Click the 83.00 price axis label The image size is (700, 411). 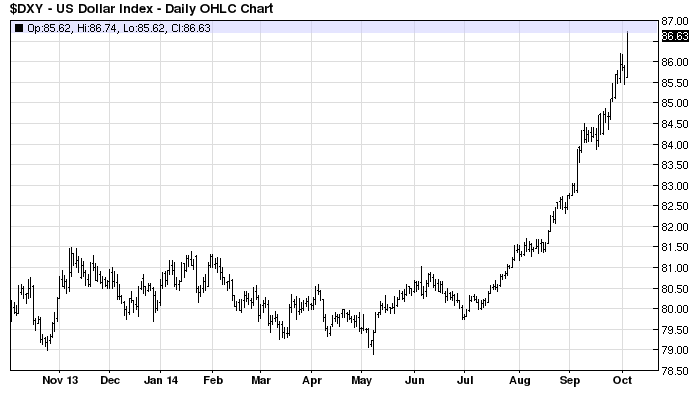point(675,186)
